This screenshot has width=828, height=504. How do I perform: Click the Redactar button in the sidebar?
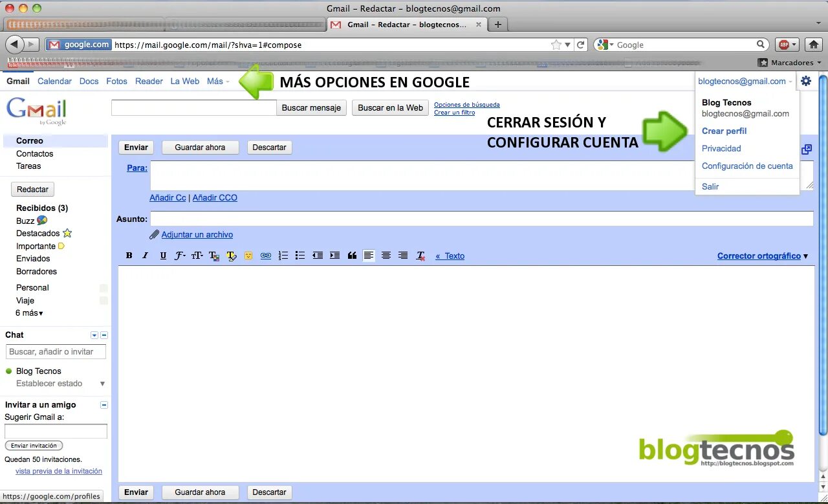tap(32, 190)
